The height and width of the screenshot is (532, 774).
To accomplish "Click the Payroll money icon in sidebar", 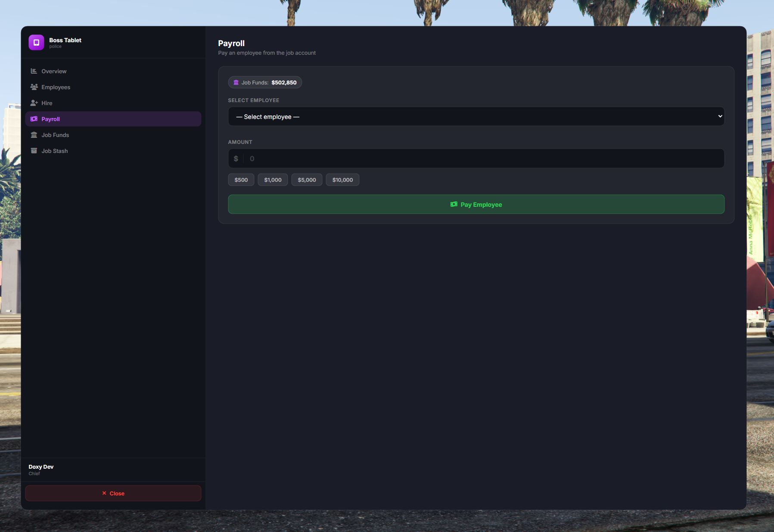I will tap(34, 119).
